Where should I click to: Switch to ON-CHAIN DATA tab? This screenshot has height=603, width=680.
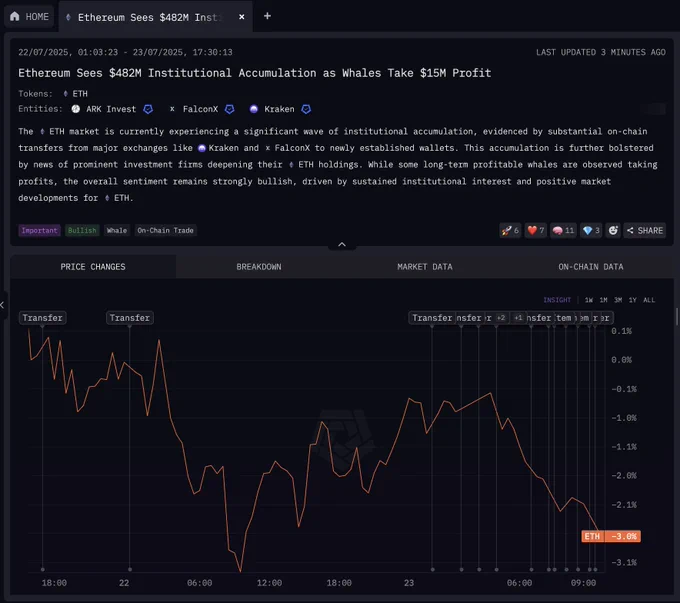(x=590, y=267)
